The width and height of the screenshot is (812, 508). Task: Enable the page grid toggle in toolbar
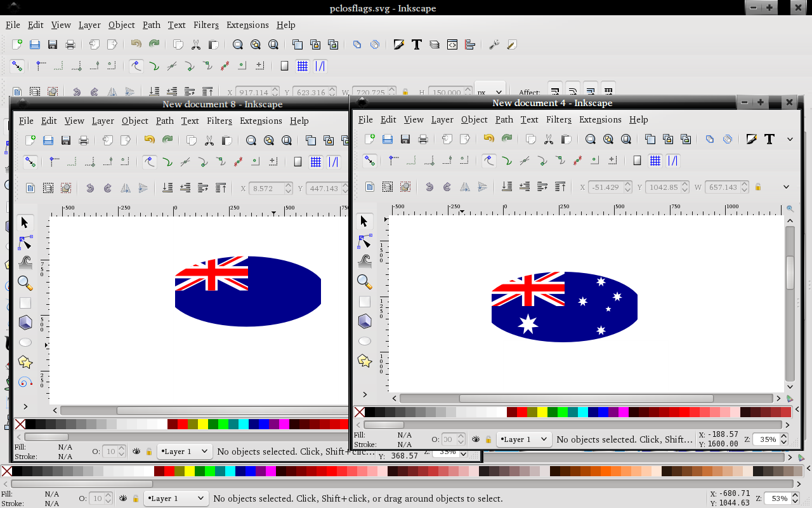[x=303, y=65]
